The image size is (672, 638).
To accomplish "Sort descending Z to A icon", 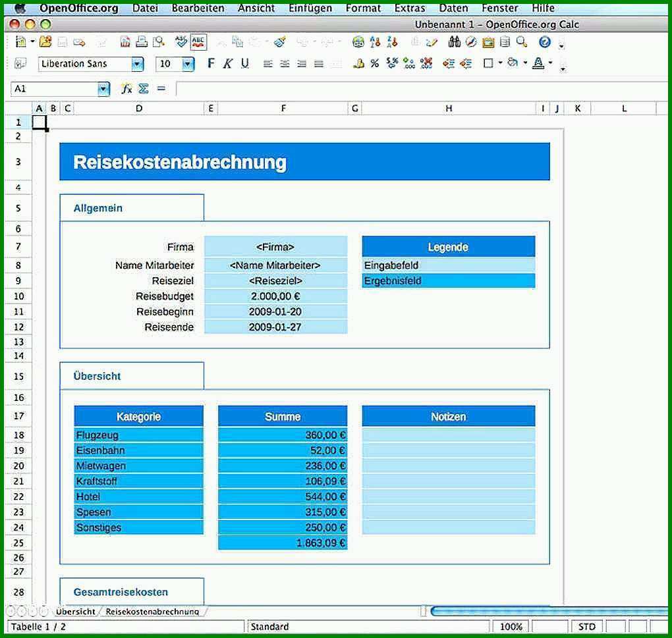I will 392,42.
